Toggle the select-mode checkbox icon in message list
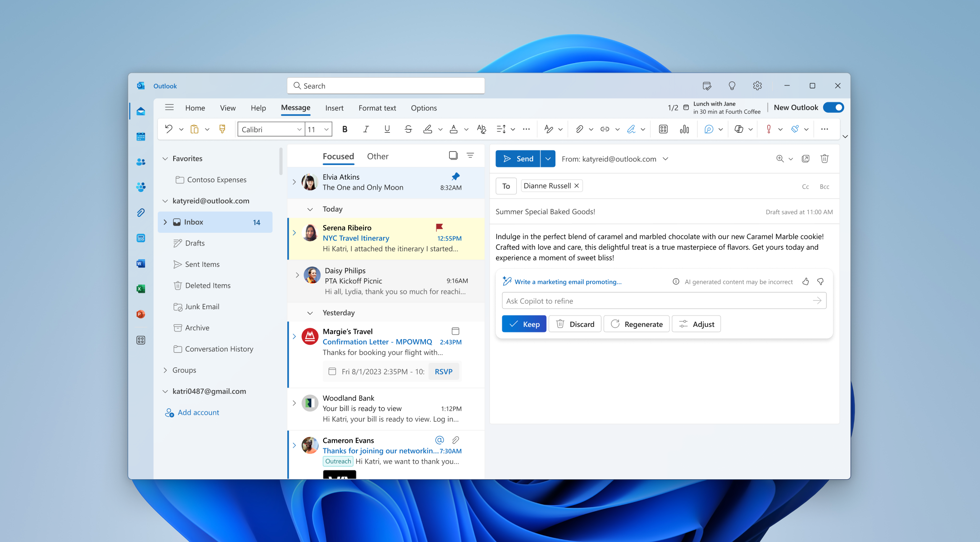 pos(453,156)
